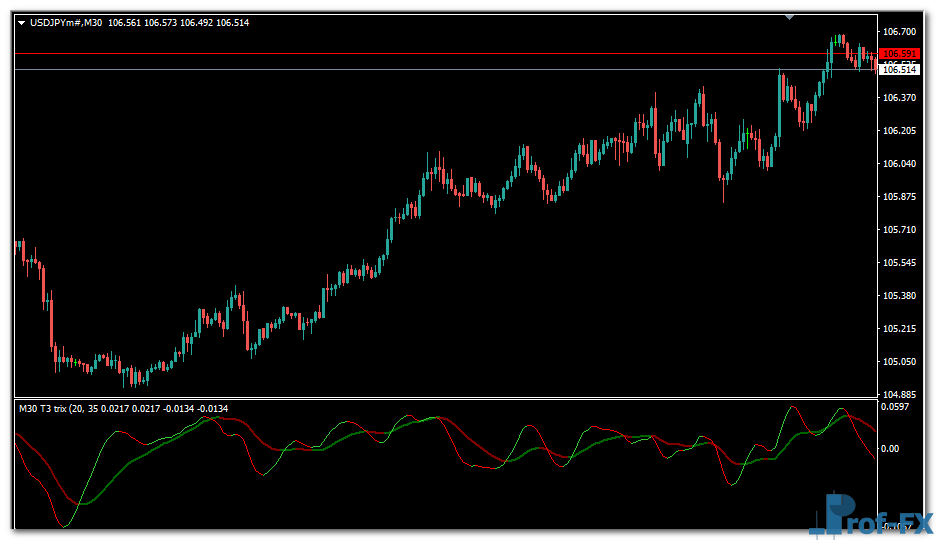Click the Prof-FX watermark logo
The image size is (936, 540).
pyautogui.click(x=871, y=515)
